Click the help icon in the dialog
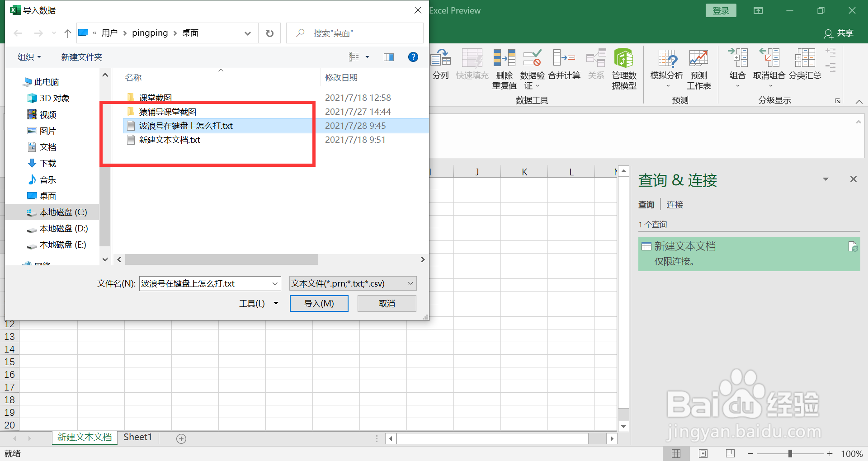 click(413, 57)
